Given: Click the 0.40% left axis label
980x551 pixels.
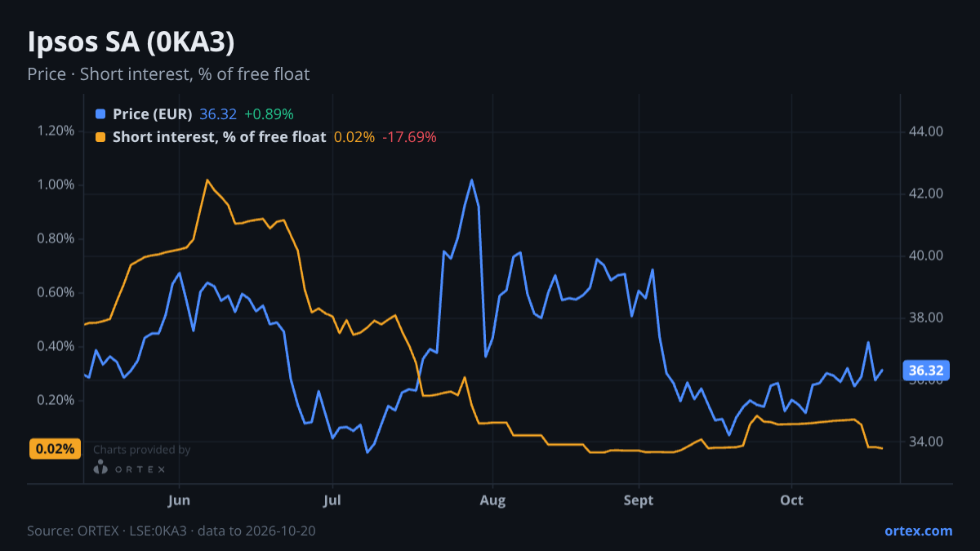Looking at the screenshot, I should [x=56, y=346].
